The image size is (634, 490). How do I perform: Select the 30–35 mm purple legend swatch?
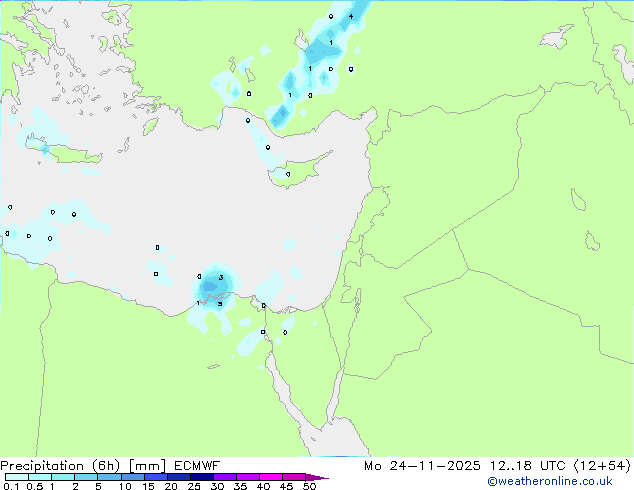pyautogui.click(x=225, y=477)
